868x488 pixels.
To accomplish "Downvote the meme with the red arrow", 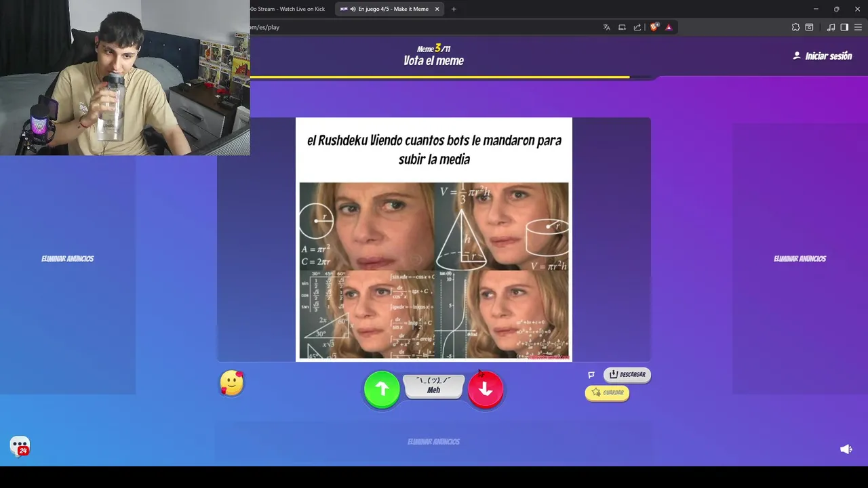I will [486, 389].
